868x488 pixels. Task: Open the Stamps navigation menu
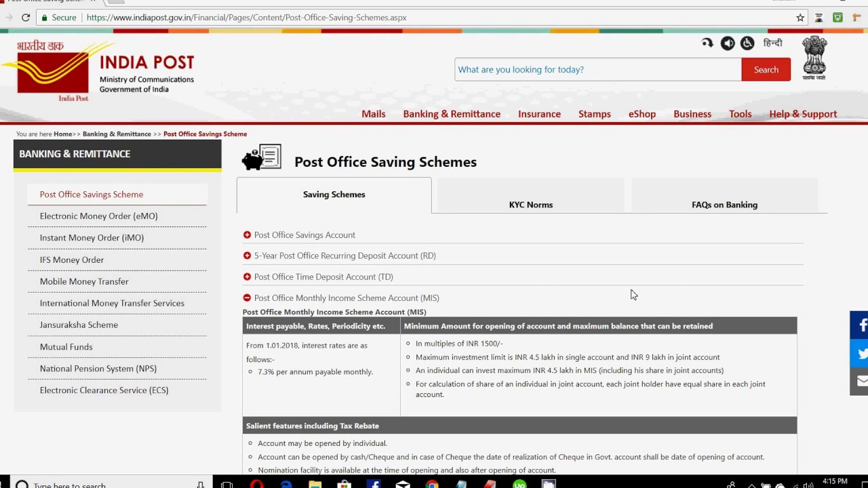click(x=595, y=114)
